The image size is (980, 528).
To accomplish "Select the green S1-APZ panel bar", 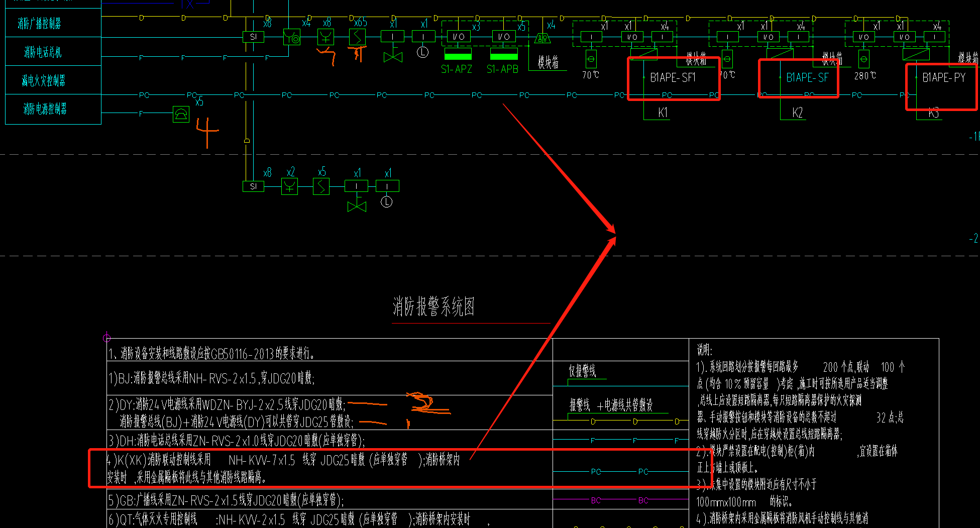I will tap(458, 54).
